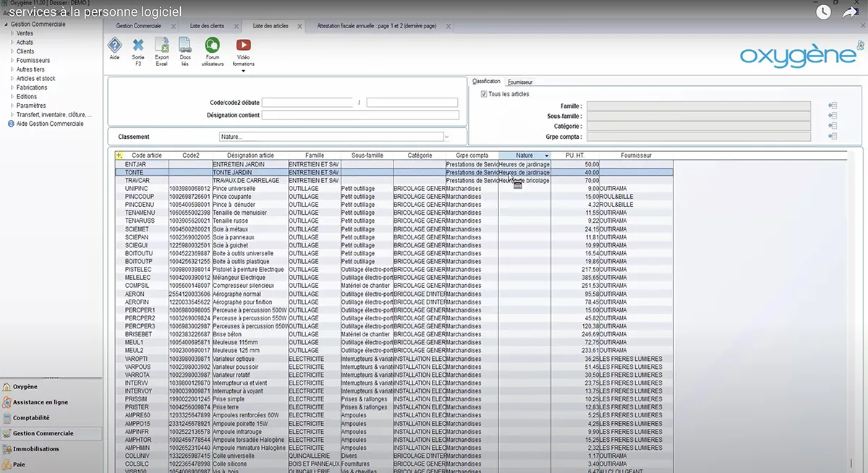The height and width of the screenshot is (473, 868).
Task: Open the Docs liés icon
Action: coord(185,46)
